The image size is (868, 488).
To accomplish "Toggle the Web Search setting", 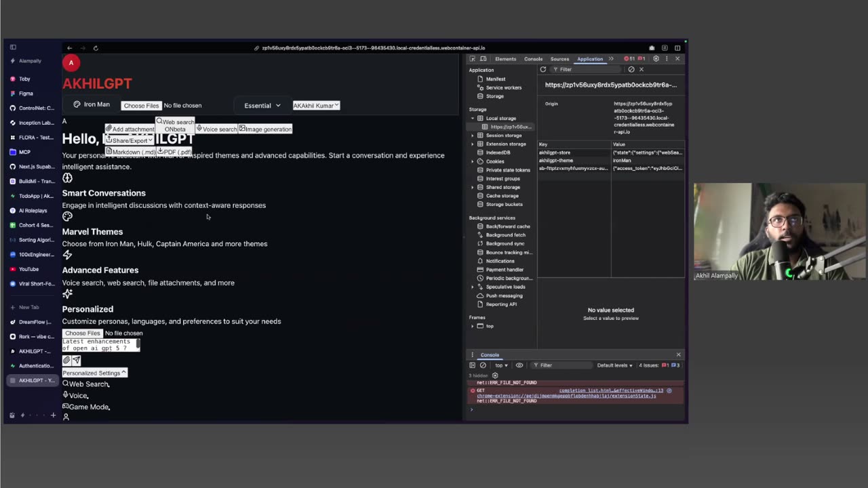I will tap(85, 384).
